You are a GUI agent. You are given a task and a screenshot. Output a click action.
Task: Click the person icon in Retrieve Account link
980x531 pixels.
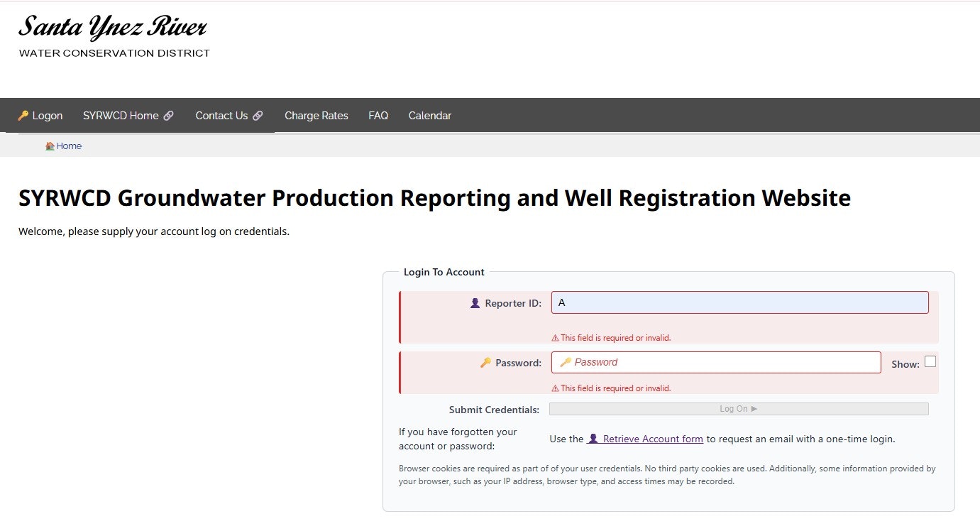click(594, 439)
